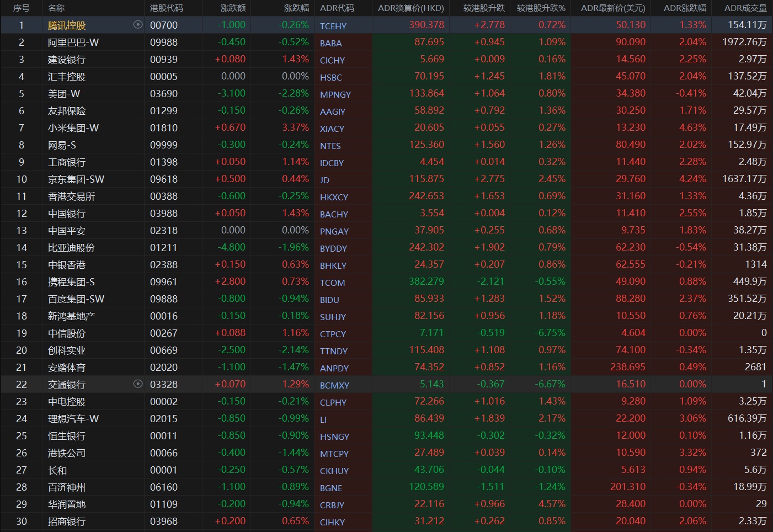Click the 港股代码 column header

pos(166,8)
